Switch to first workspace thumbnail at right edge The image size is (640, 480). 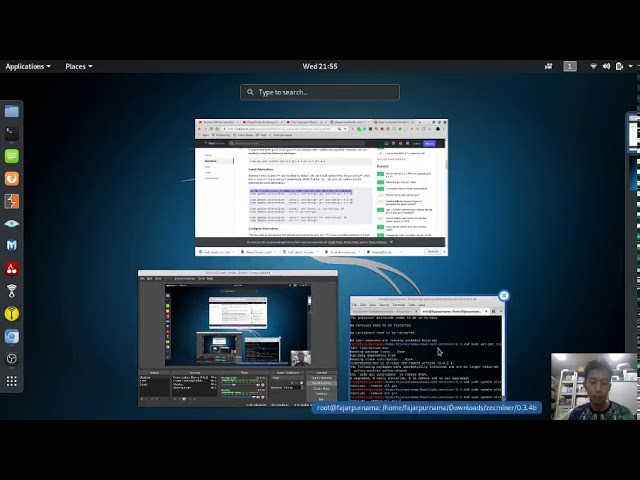[x=634, y=132]
